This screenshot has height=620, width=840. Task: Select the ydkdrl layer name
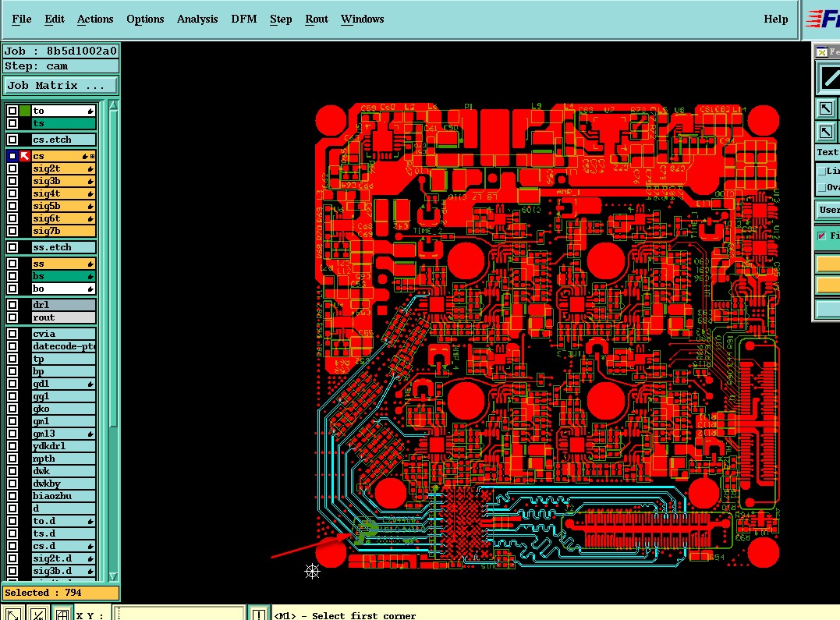pyautogui.click(x=63, y=446)
